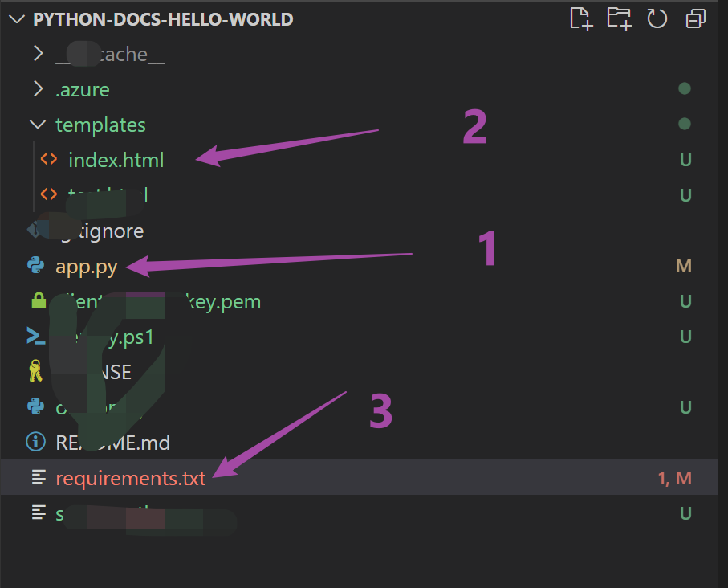Click the info icon beside README.md
728x588 pixels.
(x=36, y=443)
